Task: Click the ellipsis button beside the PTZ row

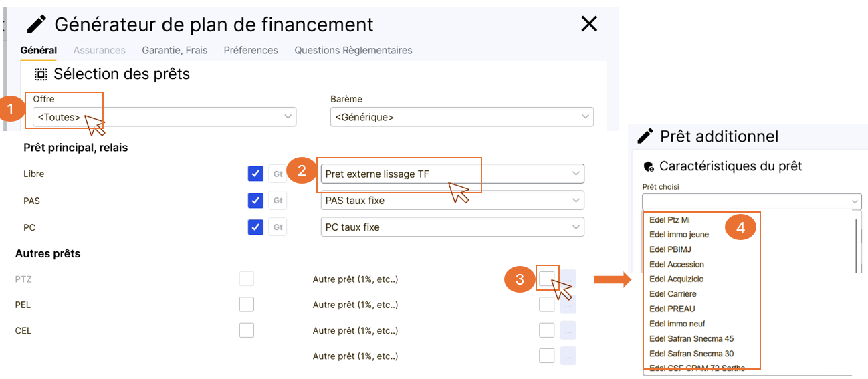Action: click(x=568, y=279)
